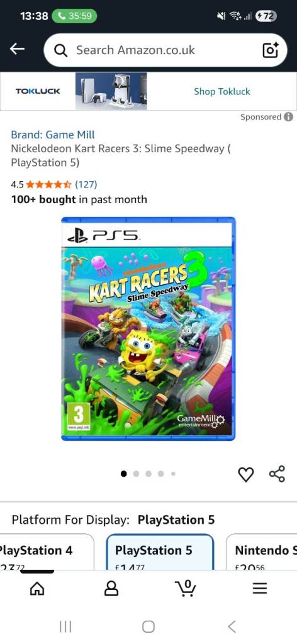Screen dimensions: 297x644
Task: Open camera lens search icon
Action: [271, 50]
